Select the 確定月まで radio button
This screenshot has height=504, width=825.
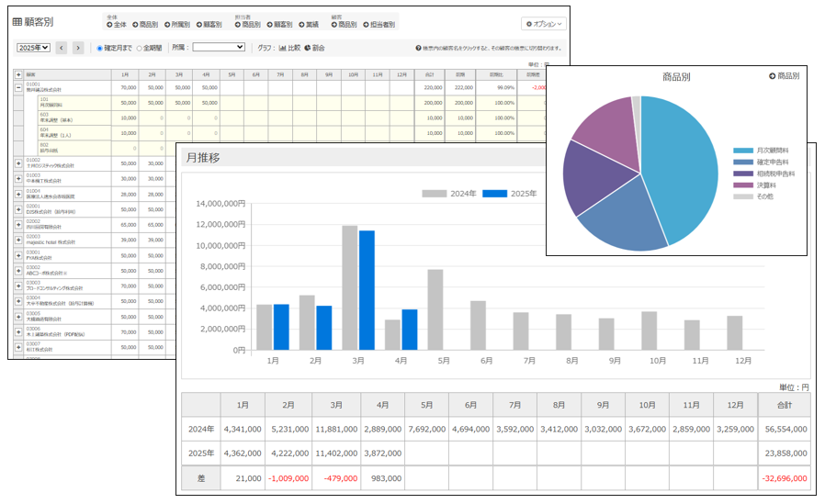100,48
